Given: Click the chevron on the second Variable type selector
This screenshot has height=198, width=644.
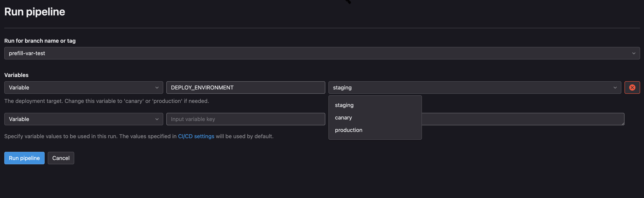Looking at the screenshot, I should tap(157, 119).
